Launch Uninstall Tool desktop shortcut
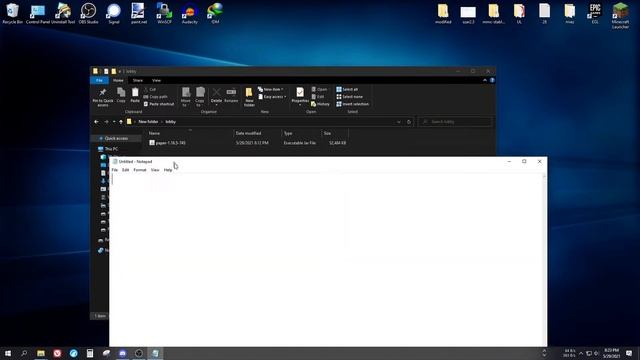This screenshot has height=360, width=640. pos(63,13)
